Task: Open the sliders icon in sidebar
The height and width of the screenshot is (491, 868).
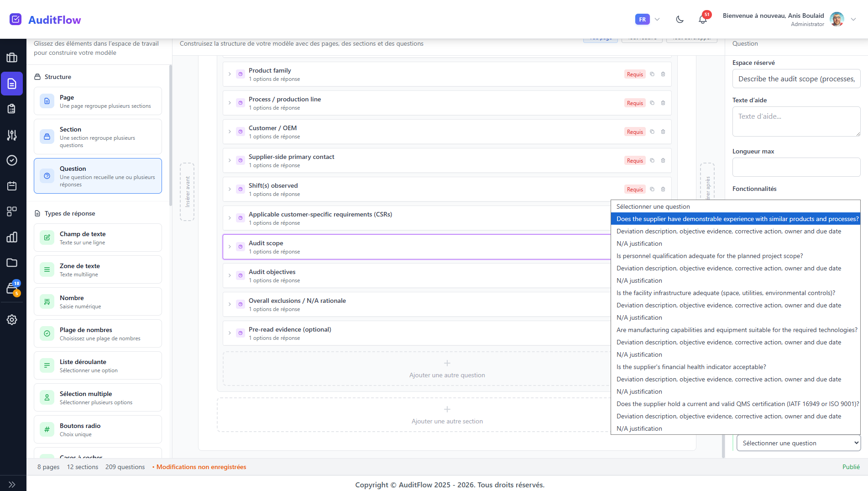Action: [x=12, y=135]
